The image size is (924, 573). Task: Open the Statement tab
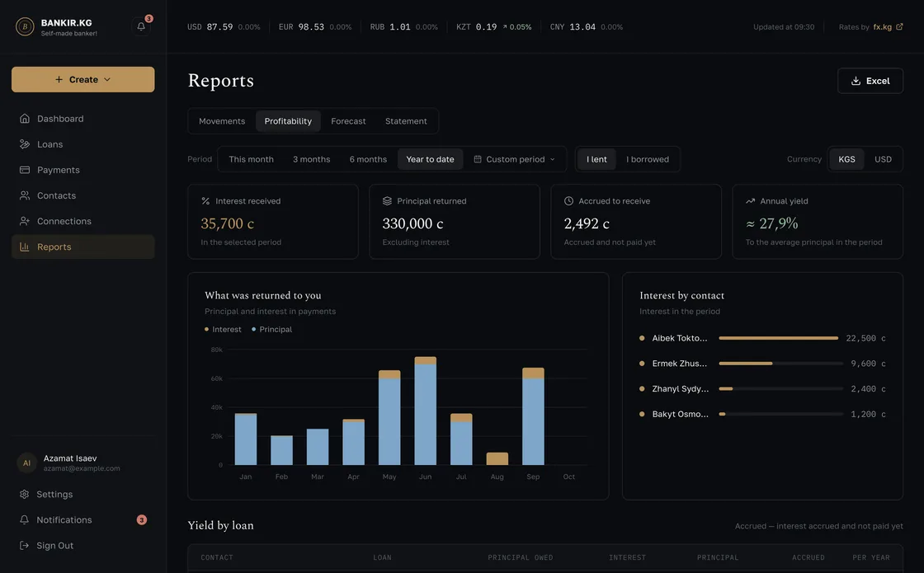[406, 121]
